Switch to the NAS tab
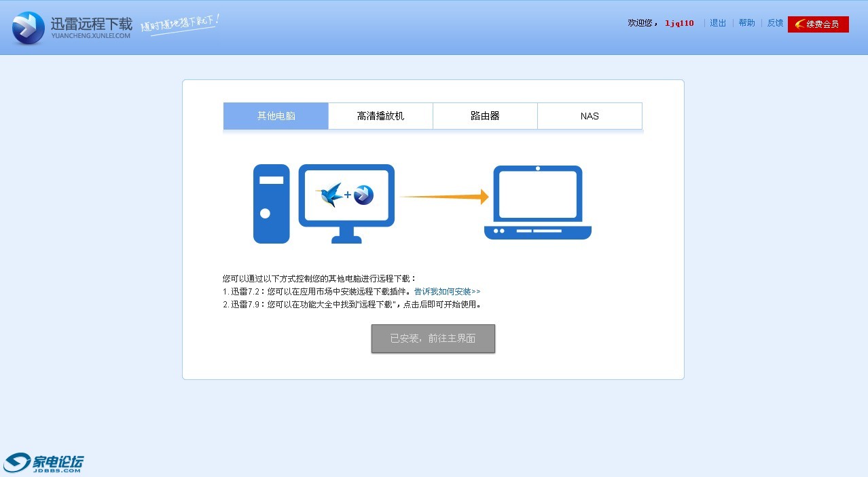868x477 pixels. point(590,116)
